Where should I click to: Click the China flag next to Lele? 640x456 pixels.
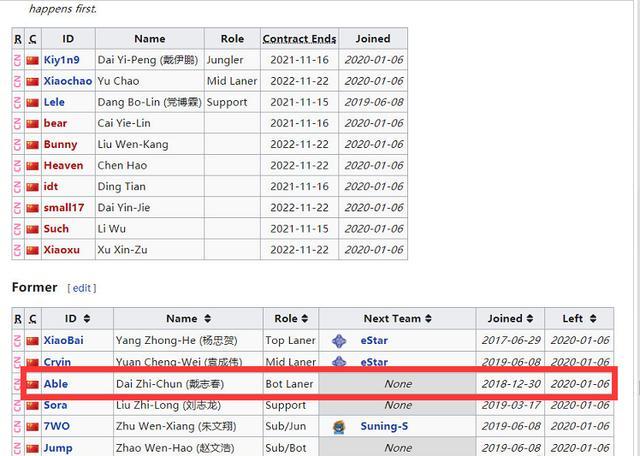[x=33, y=102]
